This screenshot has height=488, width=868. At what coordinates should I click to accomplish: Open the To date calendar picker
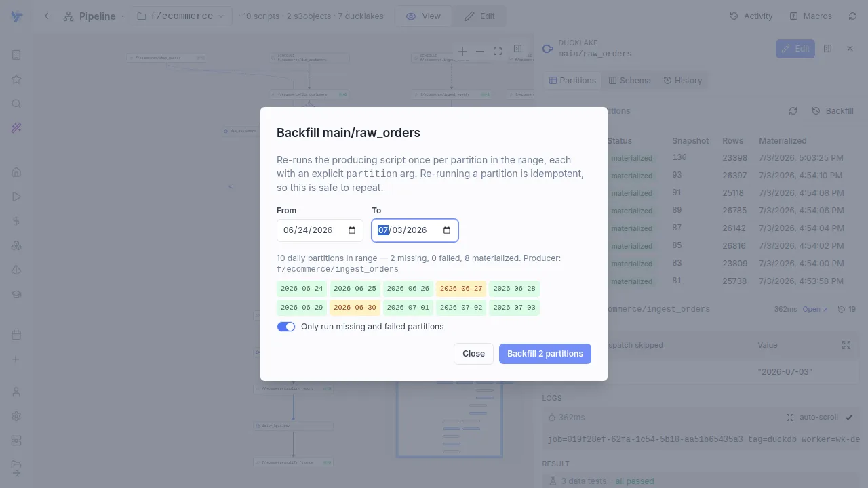coord(447,230)
